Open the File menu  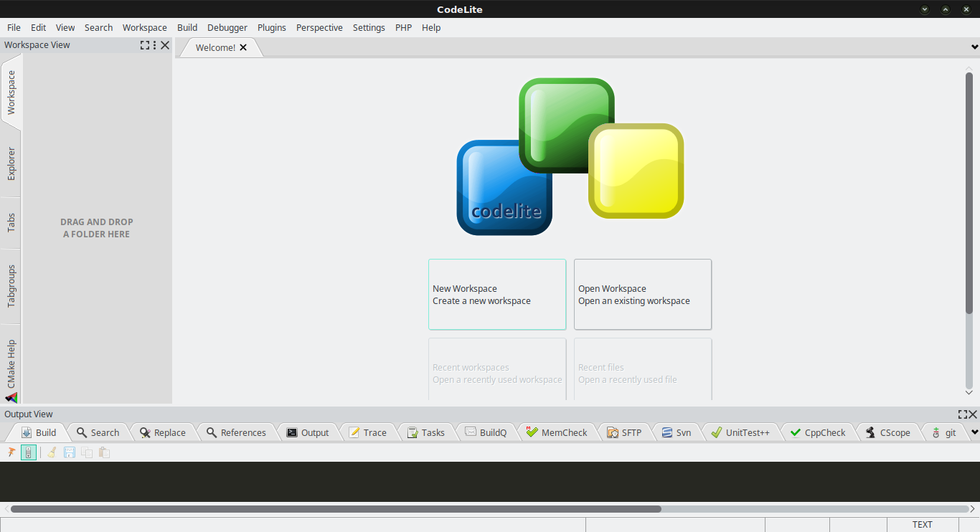point(14,27)
